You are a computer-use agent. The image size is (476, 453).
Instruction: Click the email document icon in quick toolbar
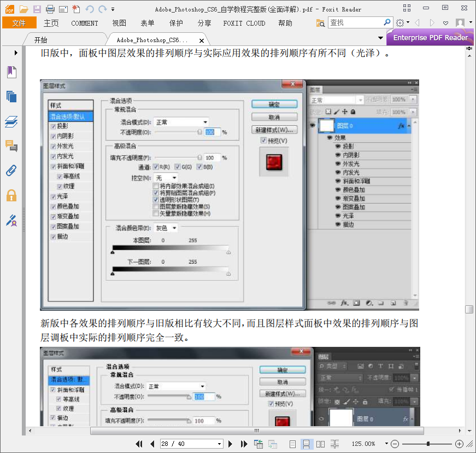(63, 9)
